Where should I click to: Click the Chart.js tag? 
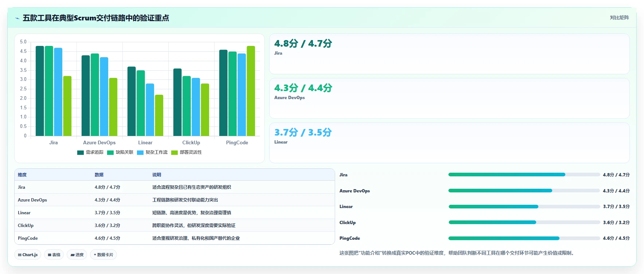tap(28, 255)
